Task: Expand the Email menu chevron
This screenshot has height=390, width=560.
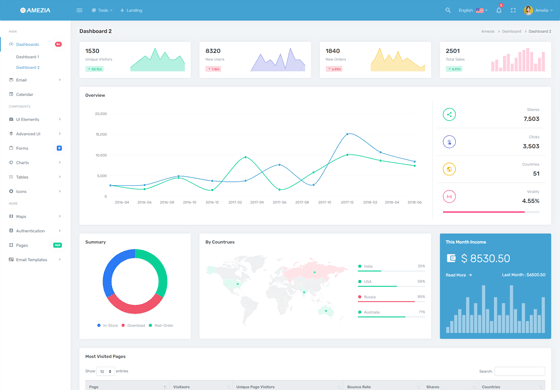Action: 60,80
